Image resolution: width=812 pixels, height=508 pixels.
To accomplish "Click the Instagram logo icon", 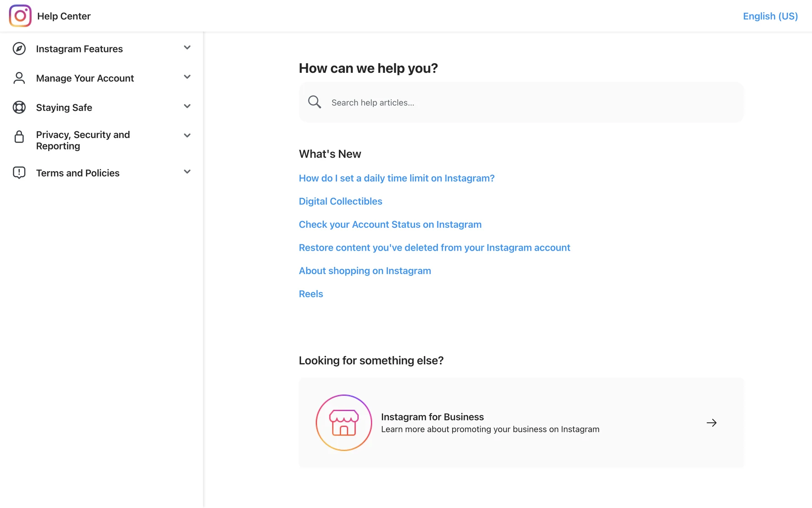I will click(x=20, y=16).
